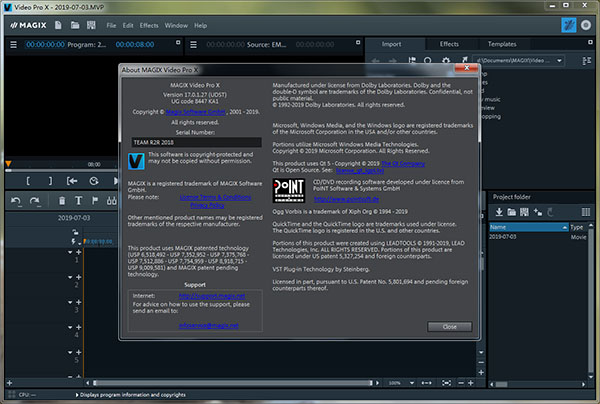This screenshot has height=404, width=600.
Task: Click the Redo arrow
Action: pos(35,201)
